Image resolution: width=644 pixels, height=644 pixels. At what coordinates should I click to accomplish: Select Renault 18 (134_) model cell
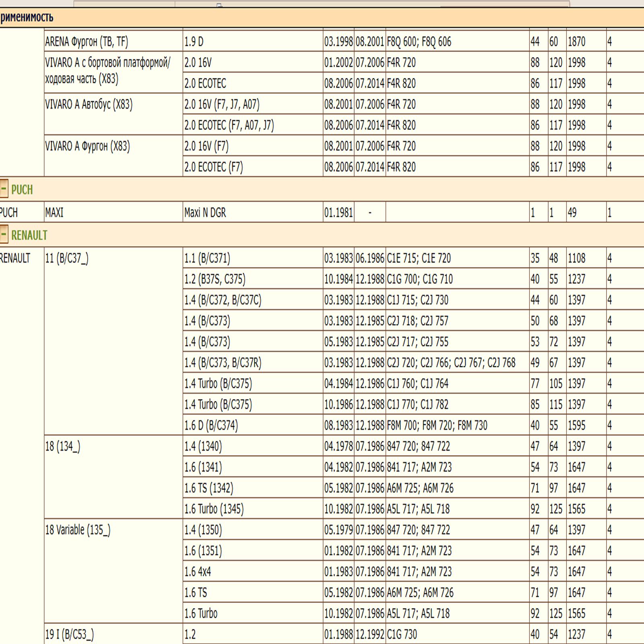[x=63, y=446]
